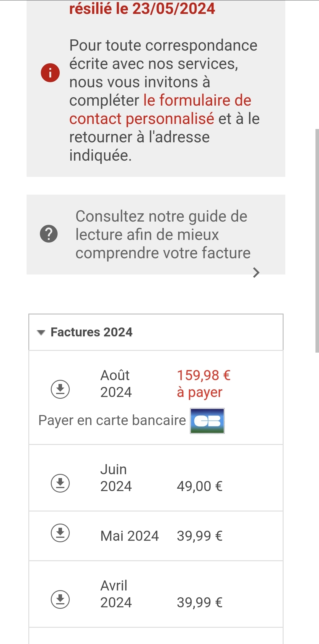319x644 pixels.
Task: Select the Avril 2024 invoice label
Action: click(116, 594)
